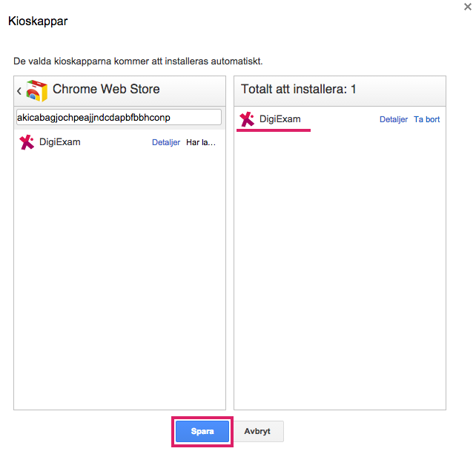Click the Chrome Web Store heading

pyautogui.click(x=106, y=89)
